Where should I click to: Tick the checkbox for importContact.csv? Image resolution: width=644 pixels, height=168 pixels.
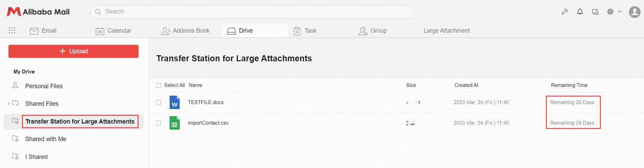158,123
